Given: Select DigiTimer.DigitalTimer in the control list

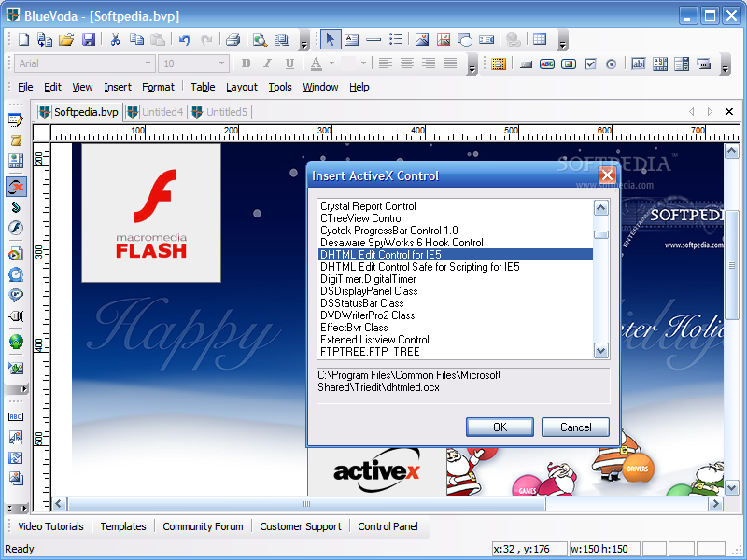Looking at the screenshot, I should (x=368, y=279).
